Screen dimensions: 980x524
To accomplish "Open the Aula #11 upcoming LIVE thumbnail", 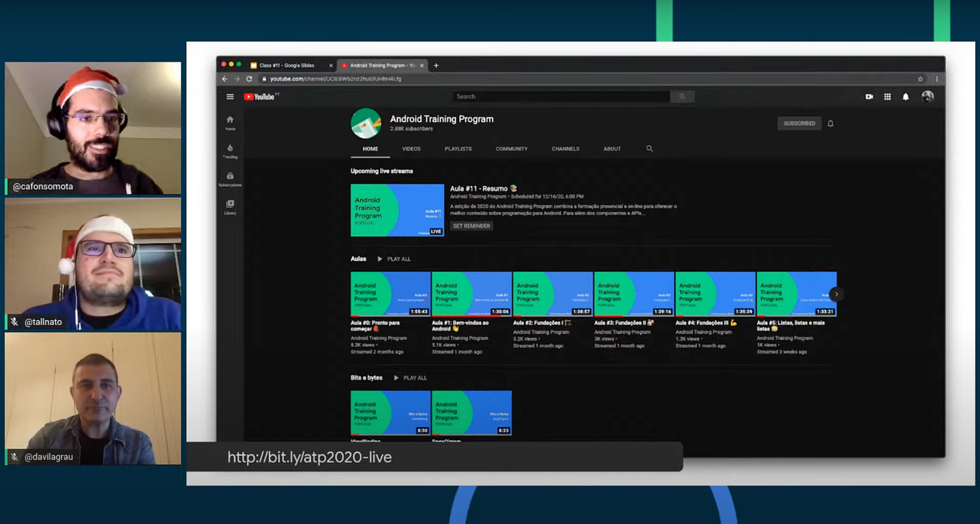I will pos(398,210).
